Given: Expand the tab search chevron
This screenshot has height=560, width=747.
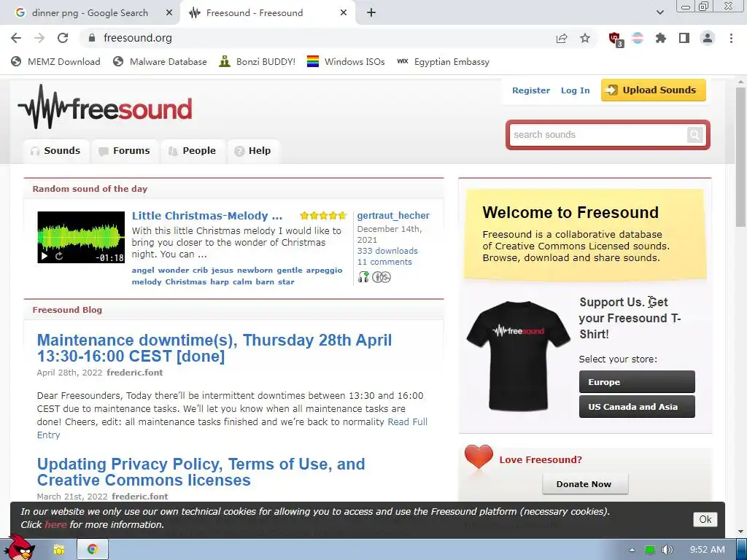Looking at the screenshot, I should (x=659, y=12).
